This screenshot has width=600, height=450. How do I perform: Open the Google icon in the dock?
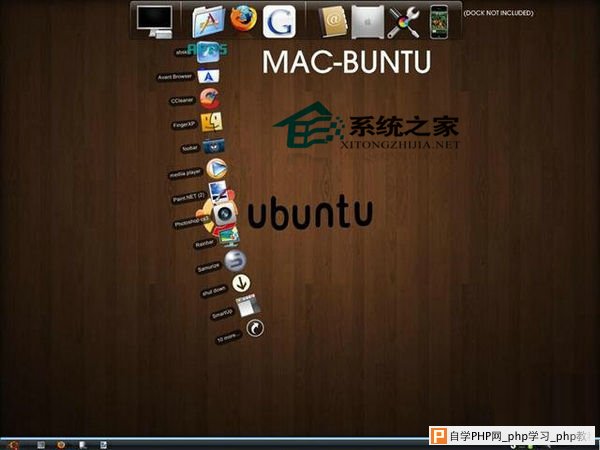pos(279,20)
